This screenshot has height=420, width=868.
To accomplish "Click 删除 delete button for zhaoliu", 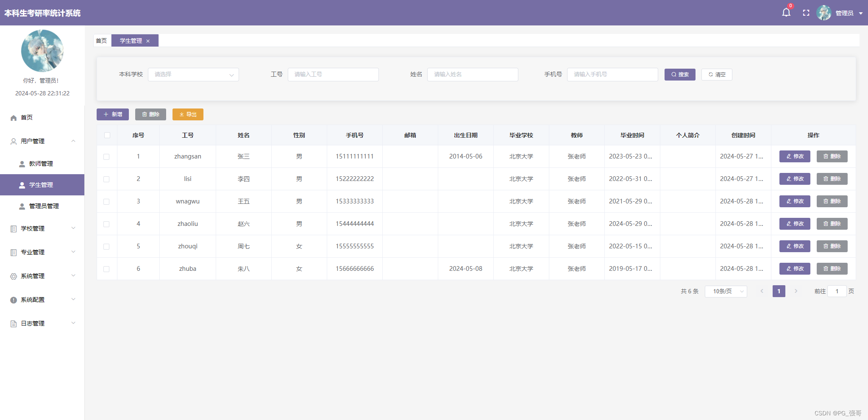I will [x=832, y=224].
